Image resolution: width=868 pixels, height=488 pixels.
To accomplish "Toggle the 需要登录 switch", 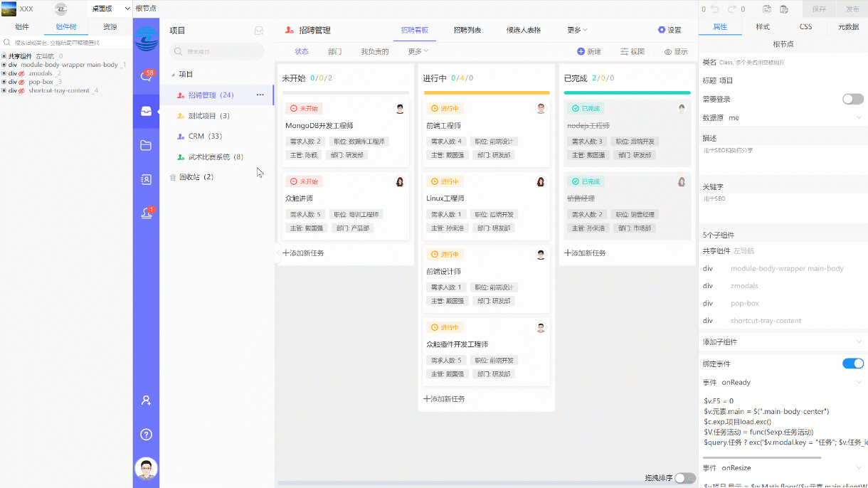I will pos(853,99).
